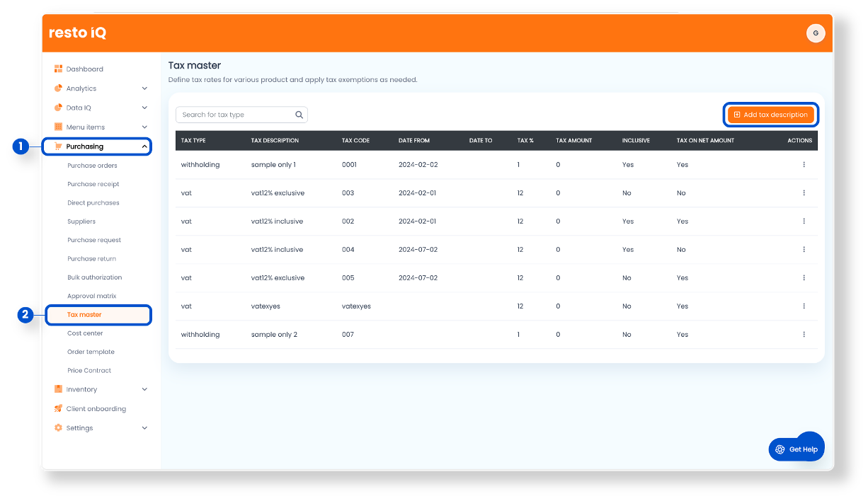Open Price Contract page
Screen dimensions: 868x501
[x=89, y=370]
